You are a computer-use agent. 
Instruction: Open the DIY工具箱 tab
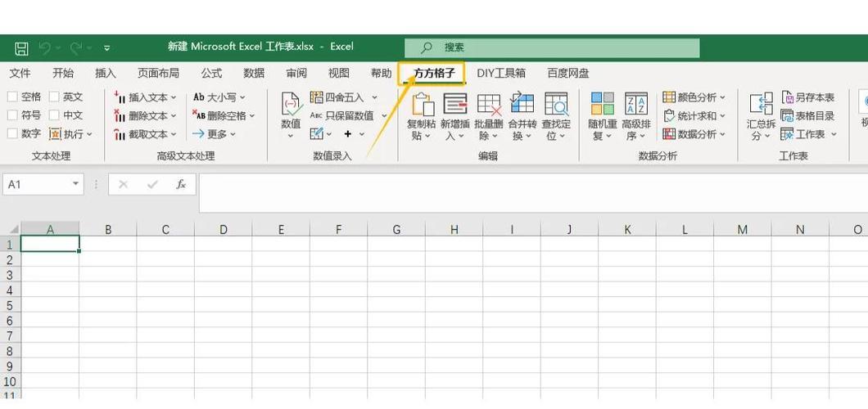(501, 74)
